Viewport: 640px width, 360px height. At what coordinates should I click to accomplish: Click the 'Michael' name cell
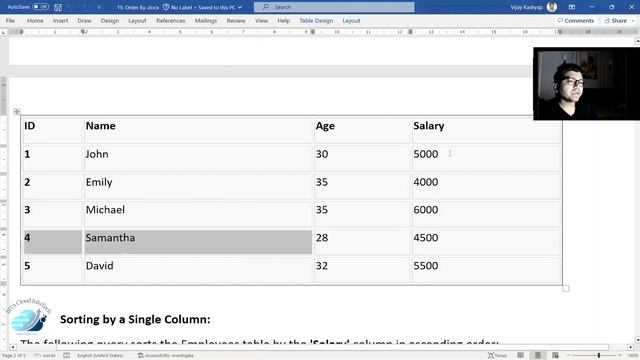point(198,213)
